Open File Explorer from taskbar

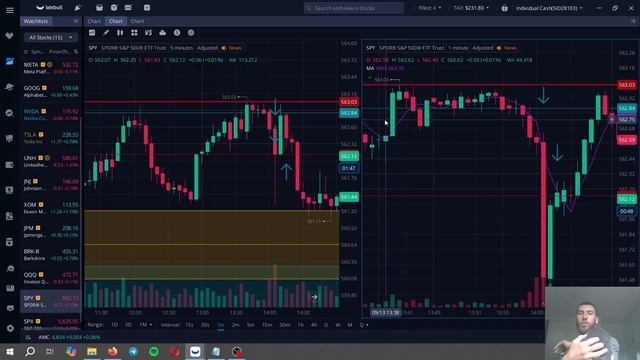click(92, 351)
